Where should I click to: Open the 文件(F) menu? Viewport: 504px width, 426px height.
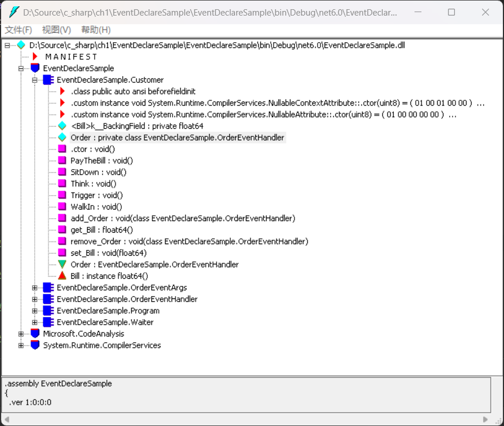(18, 30)
